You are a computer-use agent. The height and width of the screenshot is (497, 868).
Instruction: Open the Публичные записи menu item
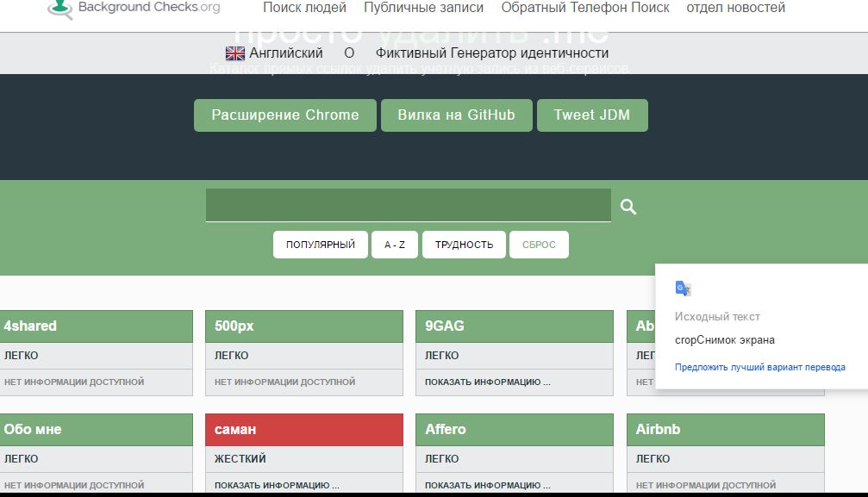(423, 8)
